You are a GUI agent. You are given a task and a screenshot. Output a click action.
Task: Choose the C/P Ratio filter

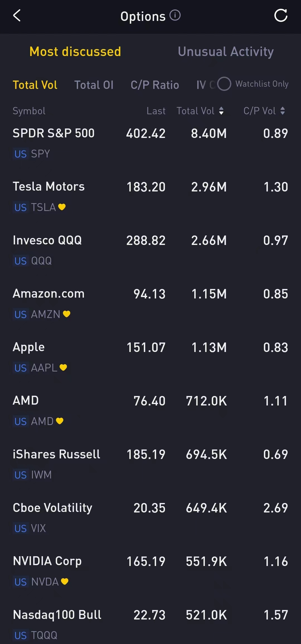point(155,85)
